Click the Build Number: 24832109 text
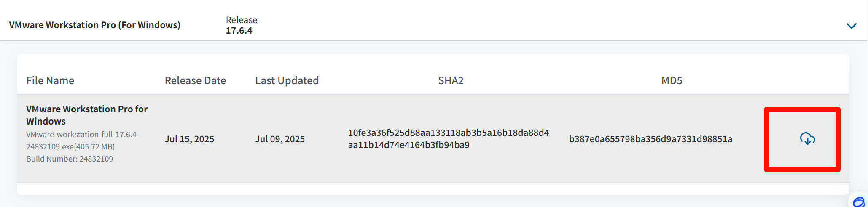 point(70,159)
